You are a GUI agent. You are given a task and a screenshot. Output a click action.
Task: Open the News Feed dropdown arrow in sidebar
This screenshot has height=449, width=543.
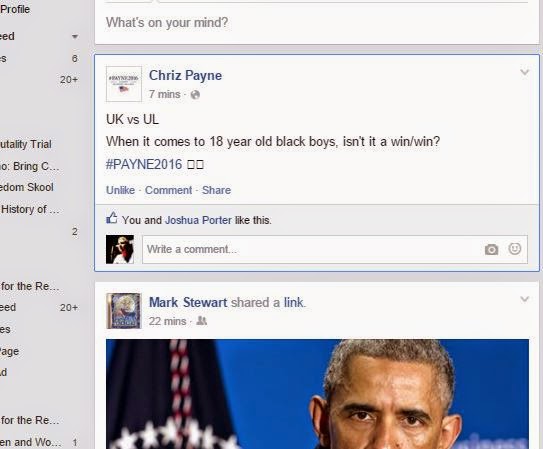click(75, 36)
